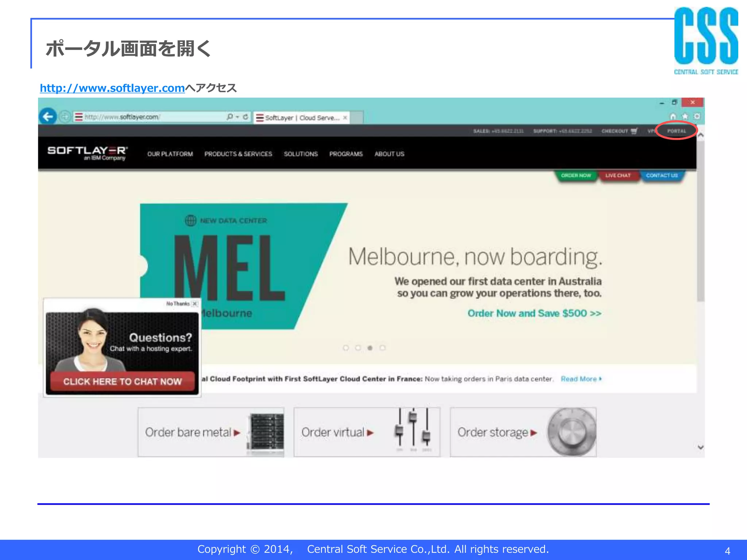
Task: Close the SoftLayer browser tab
Action: tap(345, 117)
